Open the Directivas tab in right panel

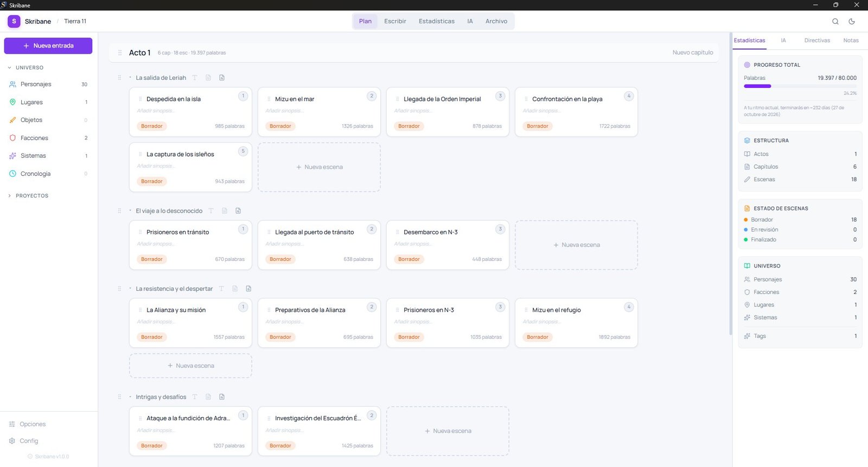click(x=816, y=40)
